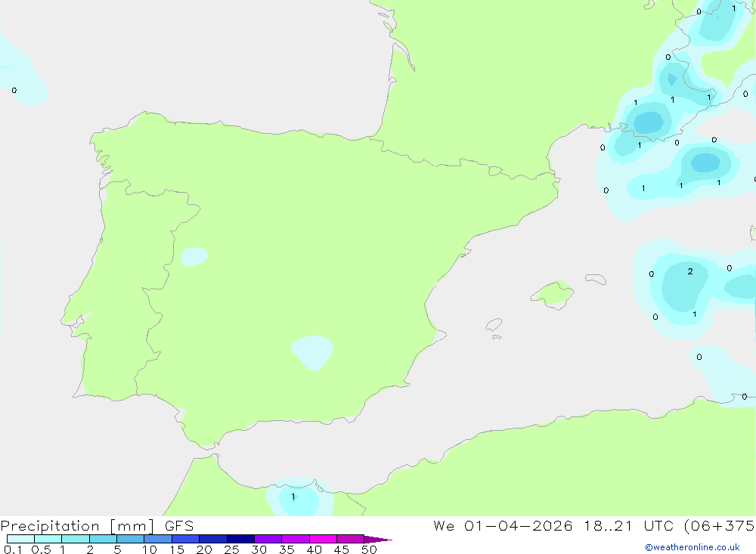Click the legend label "25"
756x554 pixels.
click(232, 549)
